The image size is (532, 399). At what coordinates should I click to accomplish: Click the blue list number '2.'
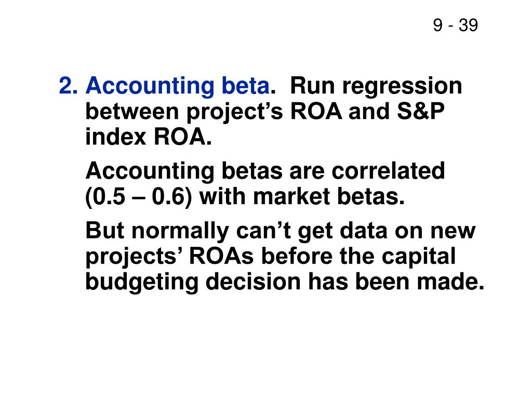point(68,86)
